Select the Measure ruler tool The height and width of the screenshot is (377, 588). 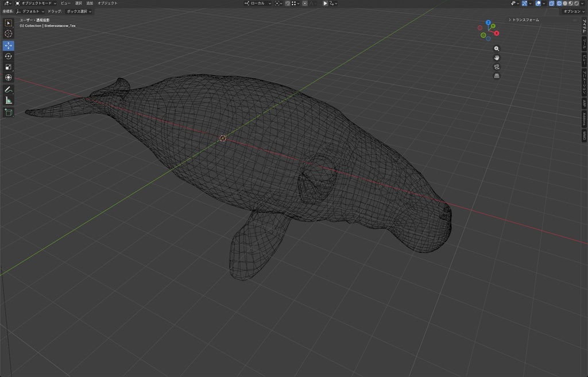tap(8, 100)
